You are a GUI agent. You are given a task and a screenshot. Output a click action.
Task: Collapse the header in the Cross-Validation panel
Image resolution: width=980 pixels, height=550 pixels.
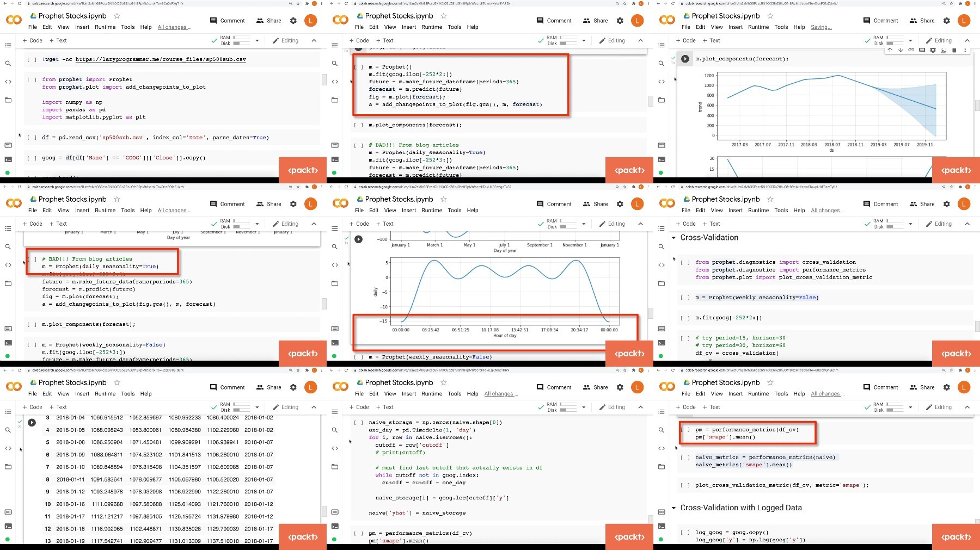[x=967, y=224]
